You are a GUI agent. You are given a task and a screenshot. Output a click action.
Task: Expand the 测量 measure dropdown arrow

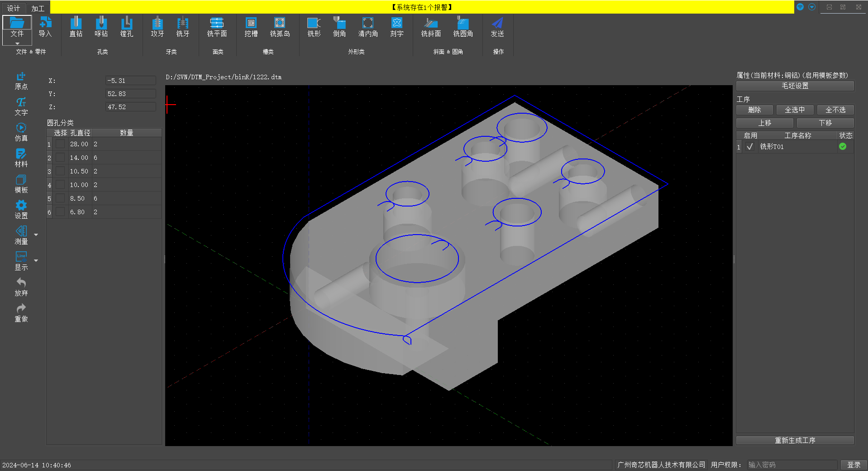(36, 235)
